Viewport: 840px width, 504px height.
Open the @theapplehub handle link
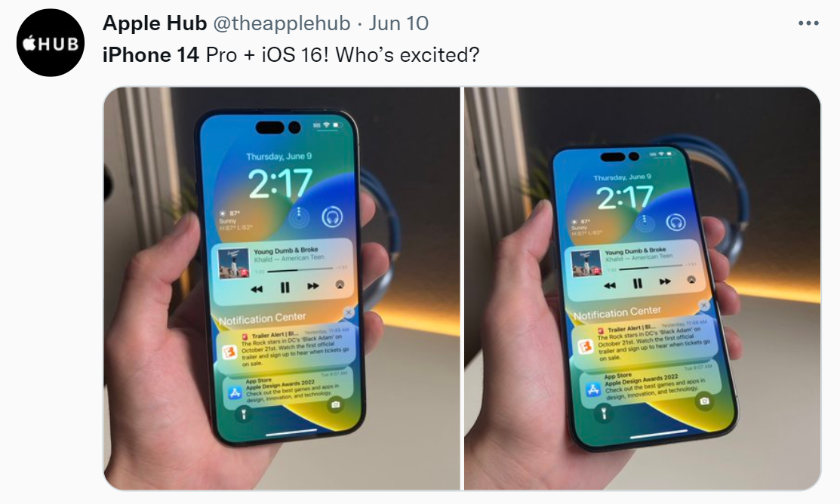[282, 23]
